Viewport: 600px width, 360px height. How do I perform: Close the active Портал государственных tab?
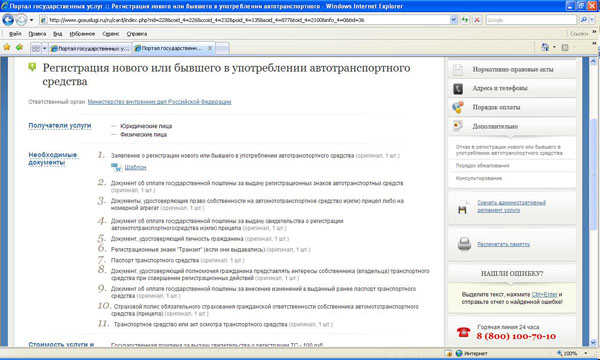210,48
